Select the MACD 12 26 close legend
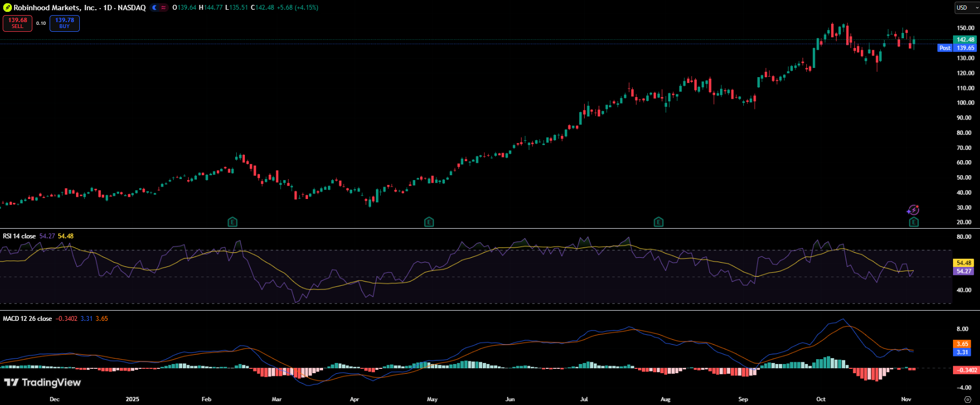 (x=28, y=319)
